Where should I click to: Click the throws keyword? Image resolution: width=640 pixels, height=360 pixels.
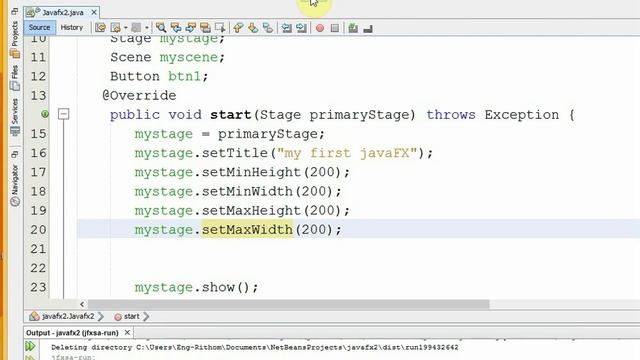click(x=451, y=115)
